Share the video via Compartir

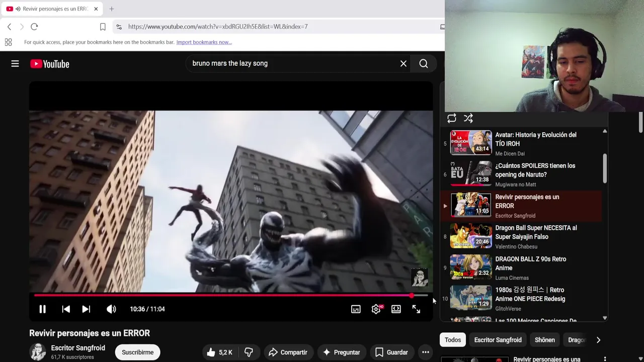point(288,352)
